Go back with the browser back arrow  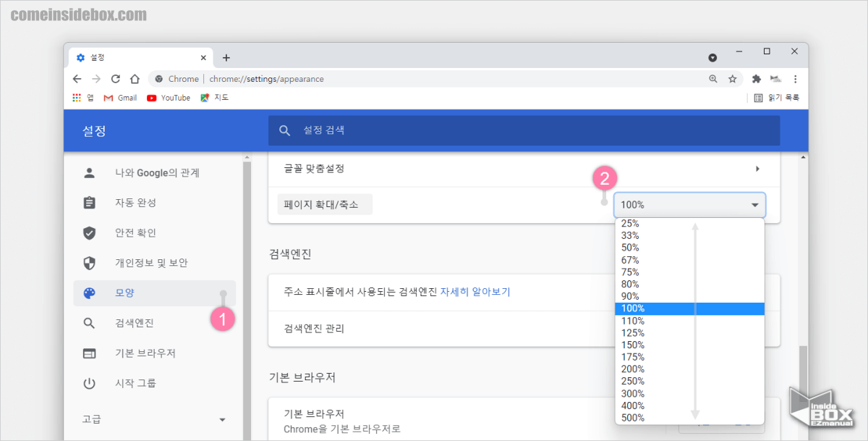coord(77,79)
